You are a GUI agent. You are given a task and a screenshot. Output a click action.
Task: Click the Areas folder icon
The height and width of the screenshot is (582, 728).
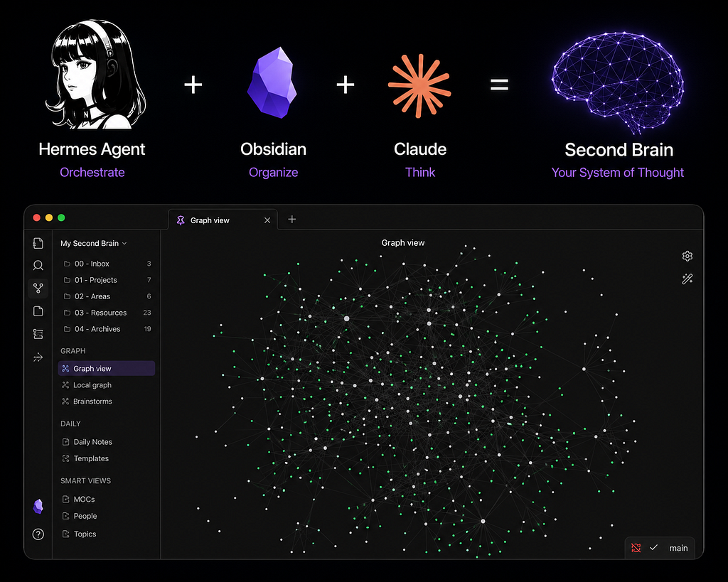[x=67, y=296]
